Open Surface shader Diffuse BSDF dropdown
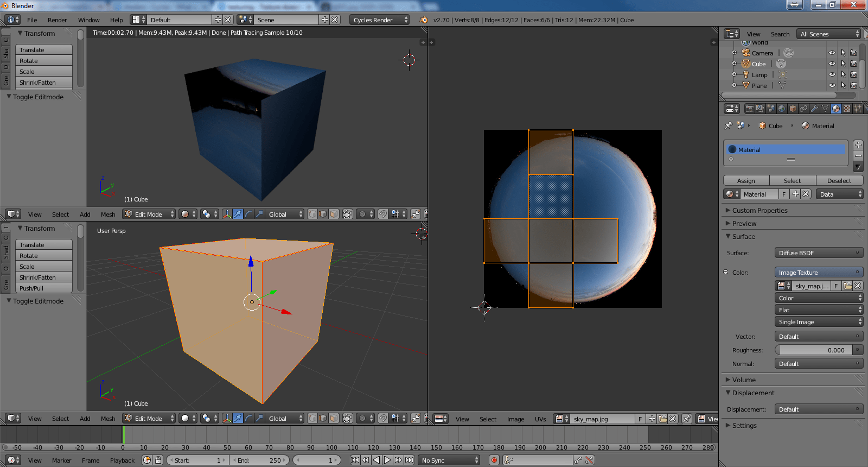This screenshot has height=467, width=868. tap(819, 253)
